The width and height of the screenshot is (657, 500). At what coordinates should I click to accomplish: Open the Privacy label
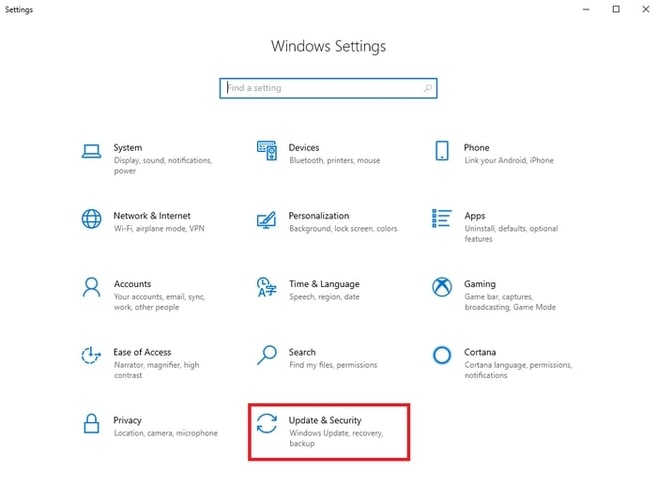point(127,420)
